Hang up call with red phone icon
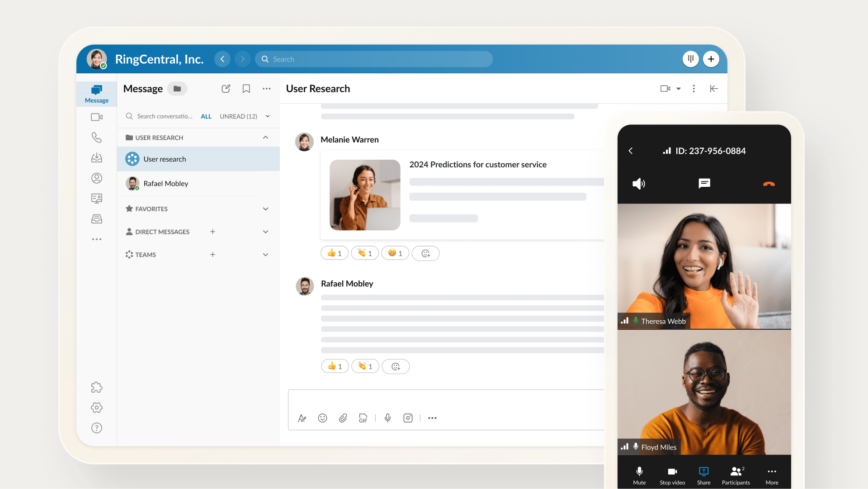868x489 pixels. pos(769,184)
